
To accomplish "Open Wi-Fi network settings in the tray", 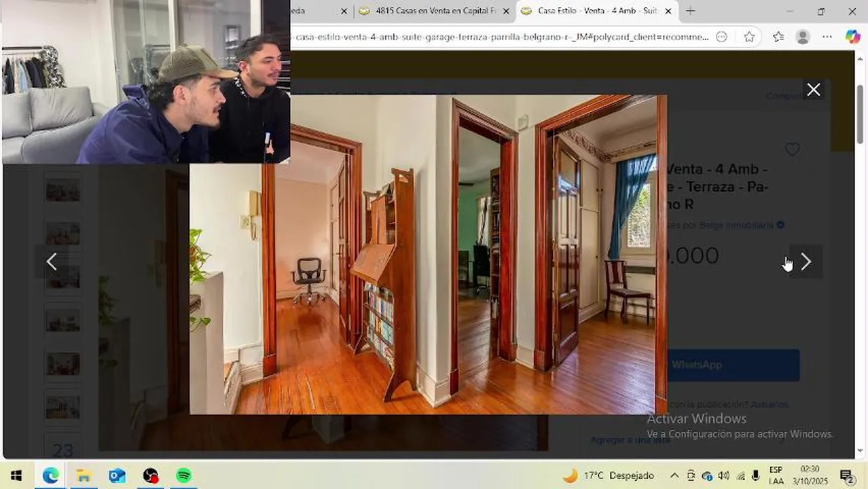I will coord(740,475).
